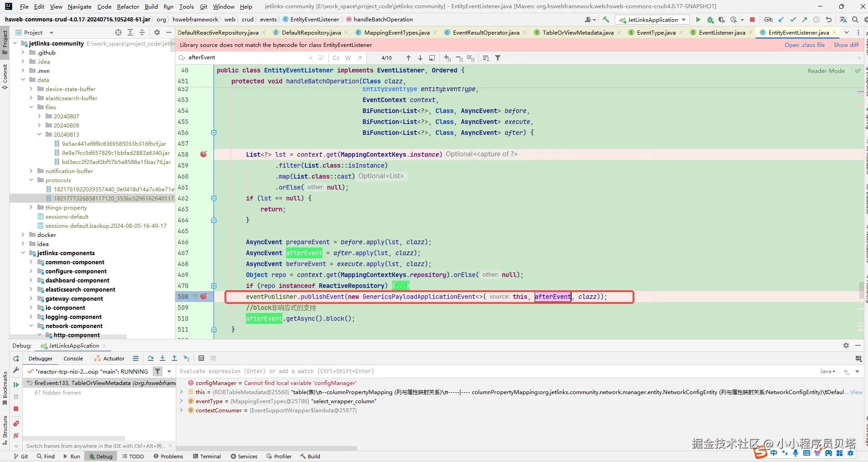Open Project panel gear options

tap(157, 32)
